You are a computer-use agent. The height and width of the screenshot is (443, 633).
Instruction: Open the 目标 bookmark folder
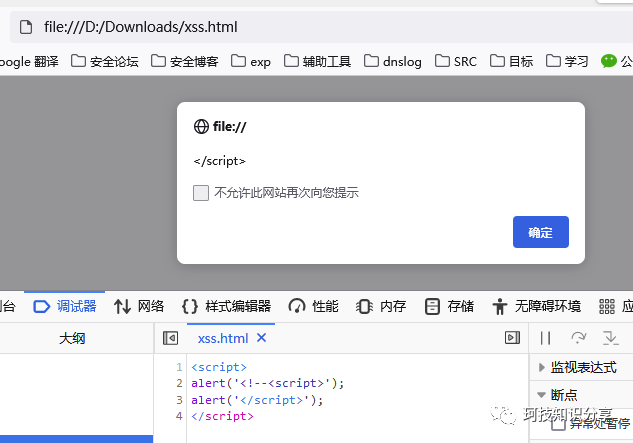click(x=511, y=61)
